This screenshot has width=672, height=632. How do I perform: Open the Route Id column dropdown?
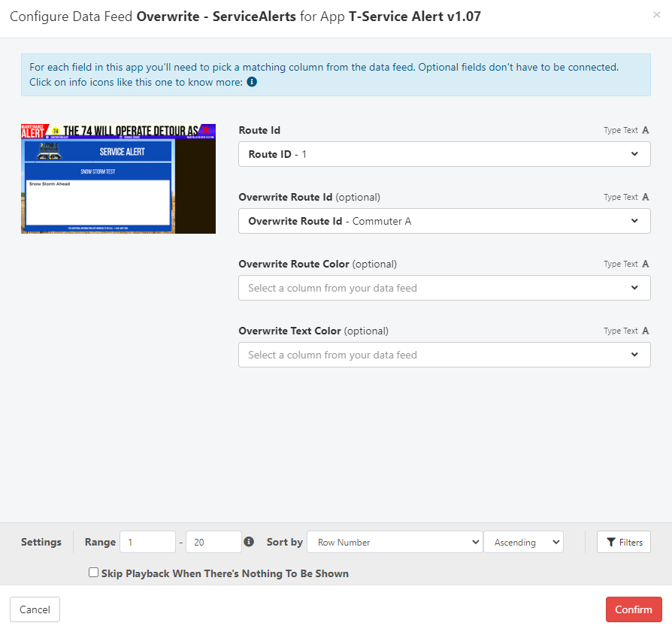coord(444,154)
